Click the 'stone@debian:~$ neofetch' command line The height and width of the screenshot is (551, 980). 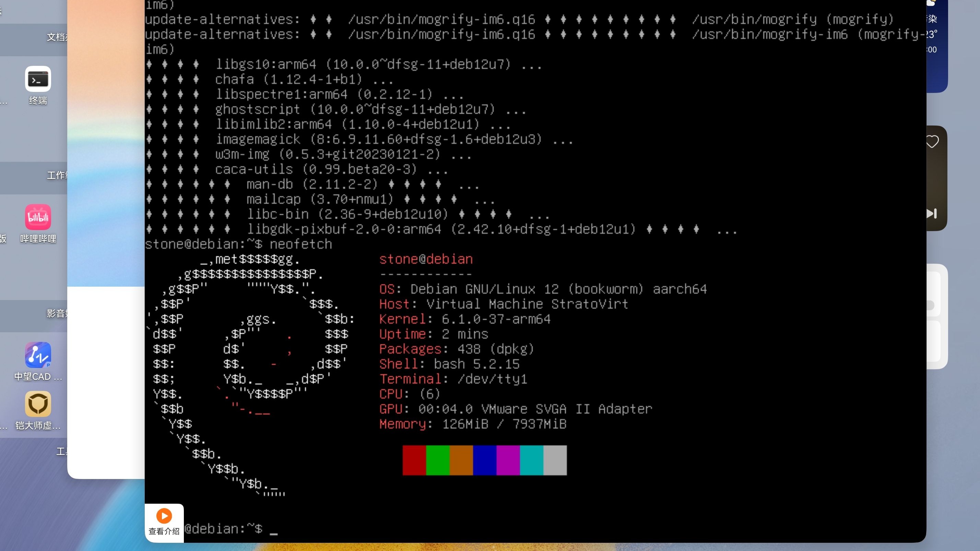pos(238,244)
